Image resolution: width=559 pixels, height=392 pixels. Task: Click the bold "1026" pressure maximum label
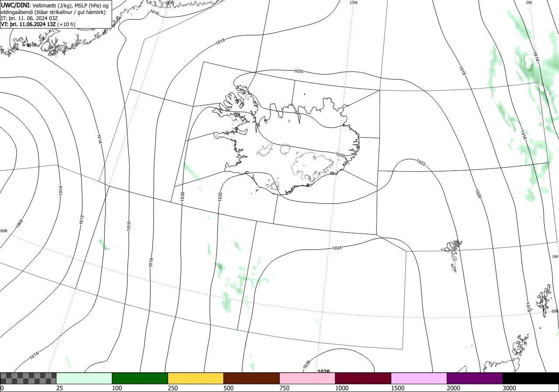[324, 371]
